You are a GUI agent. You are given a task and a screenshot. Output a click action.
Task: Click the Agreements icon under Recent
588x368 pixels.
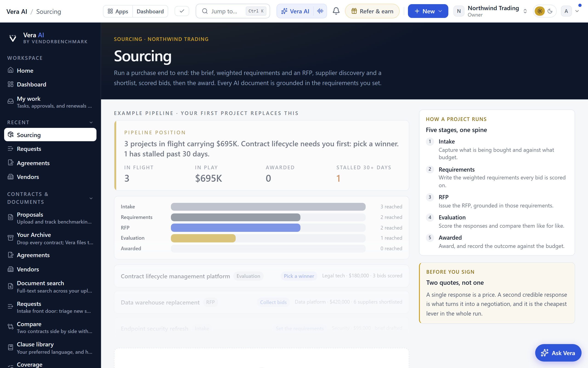(10, 163)
